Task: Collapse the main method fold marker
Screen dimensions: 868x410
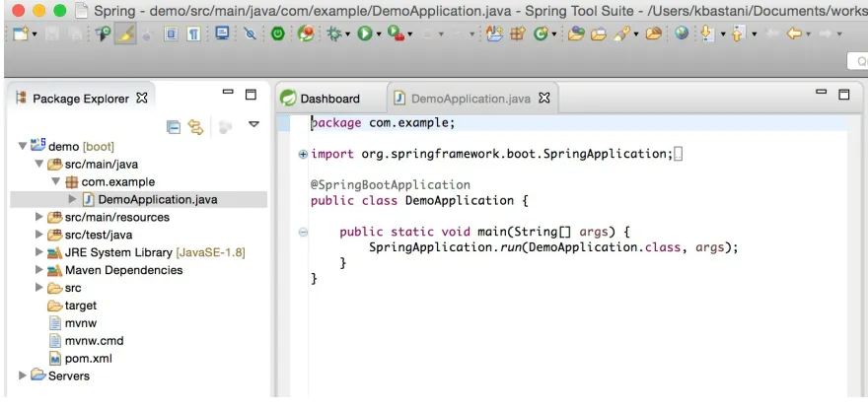Action: point(303,233)
